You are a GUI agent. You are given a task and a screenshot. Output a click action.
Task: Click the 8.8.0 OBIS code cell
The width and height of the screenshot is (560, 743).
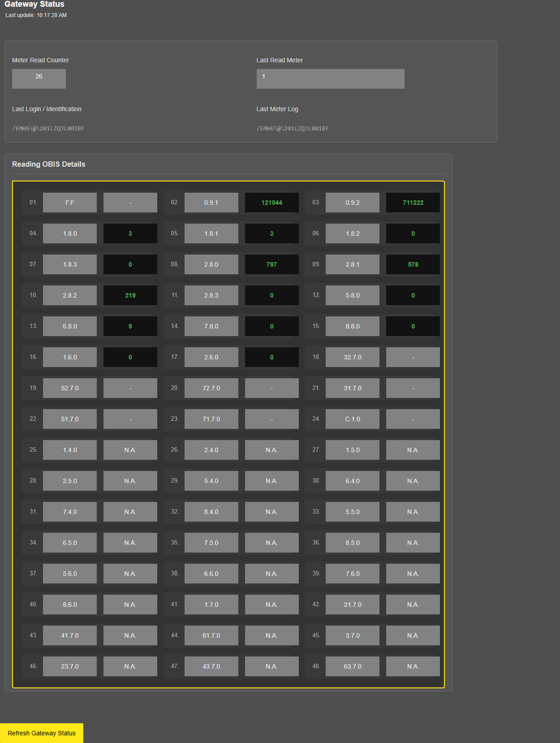(x=353, y=326)
